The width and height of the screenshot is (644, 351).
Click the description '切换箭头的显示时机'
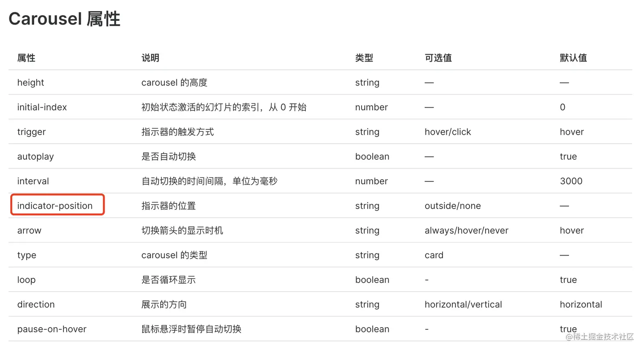pyautogui.click(x=182, y=231)
